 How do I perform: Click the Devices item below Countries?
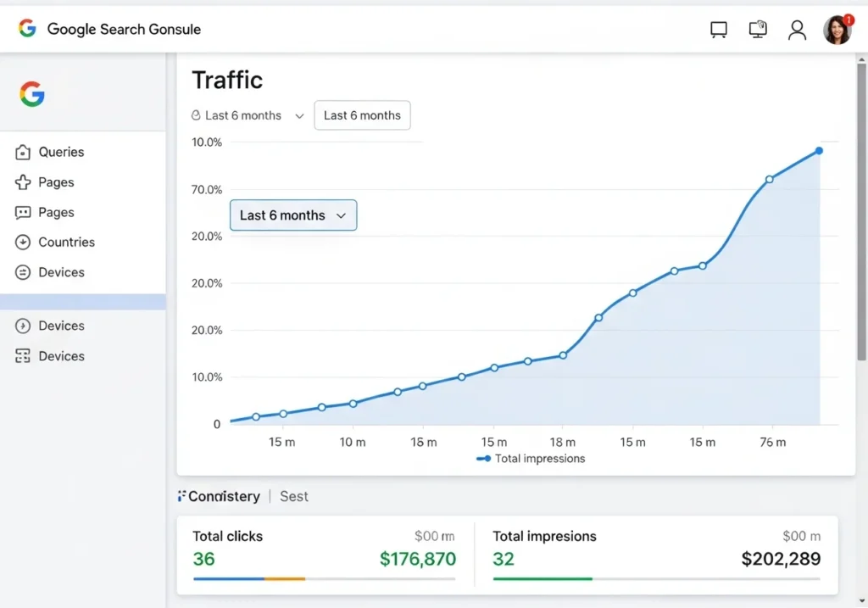tap(61, 273)
